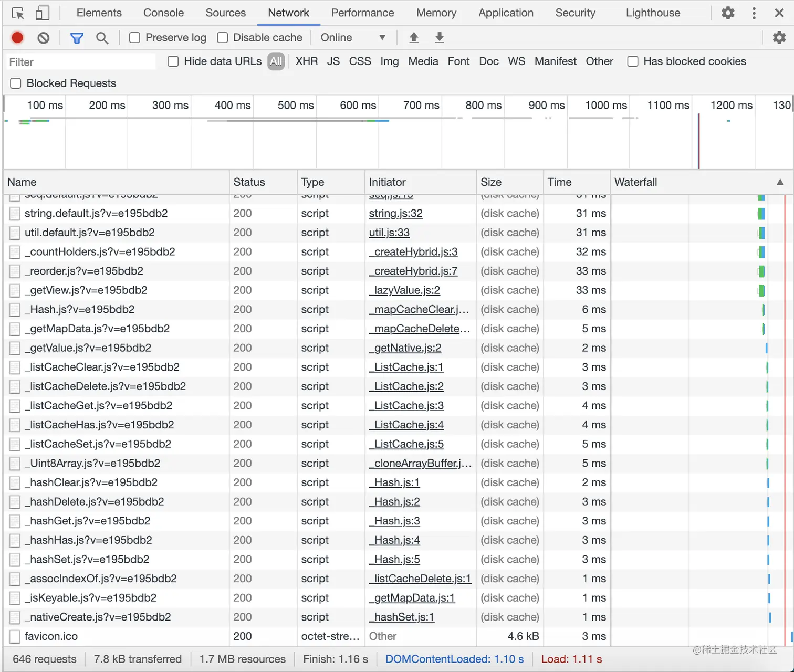This screenshot has height=672, width=794.
Task: Open DevTools settings gear in tab bar
Action: point(728,13)
